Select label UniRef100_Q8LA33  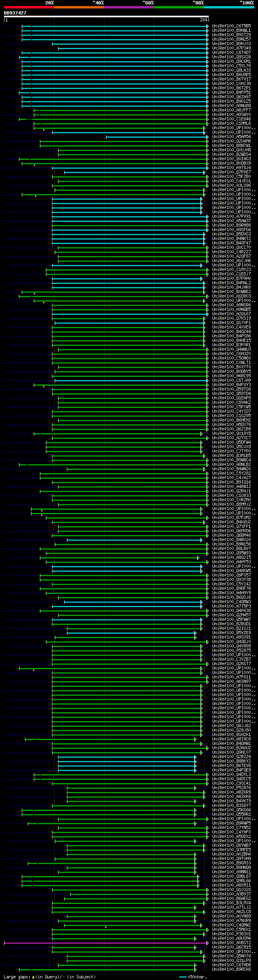coord(231,70)
